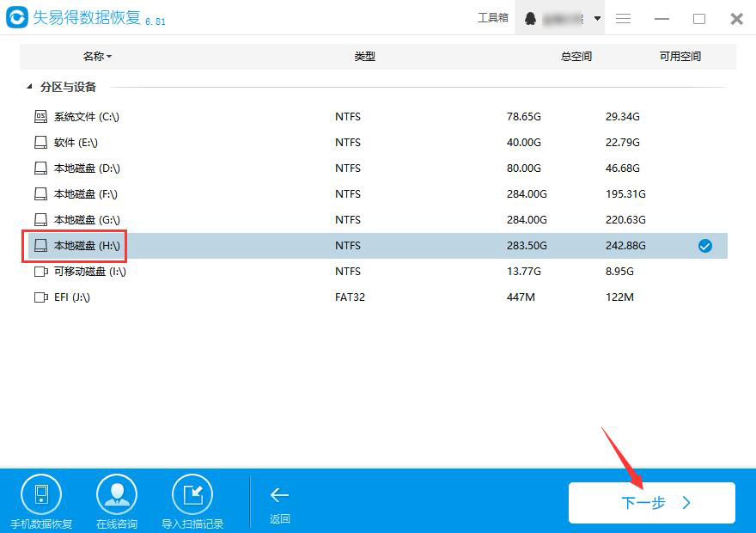Open 导入扫描记录 import scan record
756x533 pixels.
click(x=192, y=502)
